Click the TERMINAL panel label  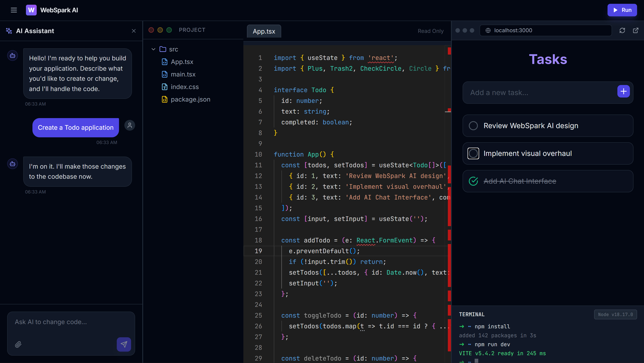tap(472, 314)
